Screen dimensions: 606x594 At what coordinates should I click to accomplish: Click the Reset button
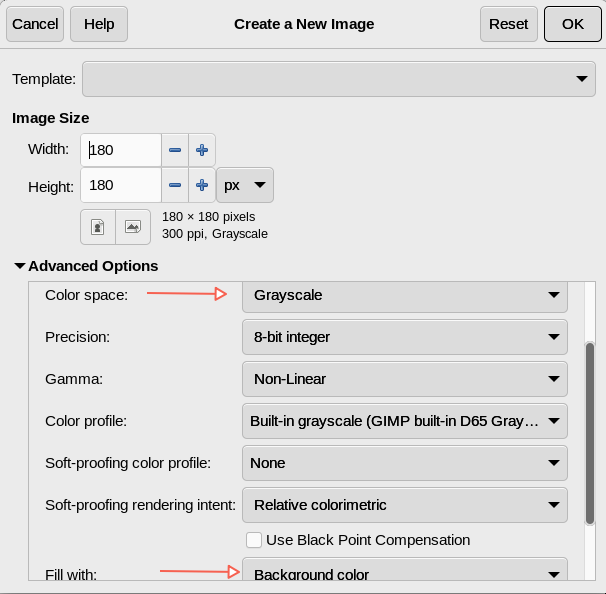[509, 24]
